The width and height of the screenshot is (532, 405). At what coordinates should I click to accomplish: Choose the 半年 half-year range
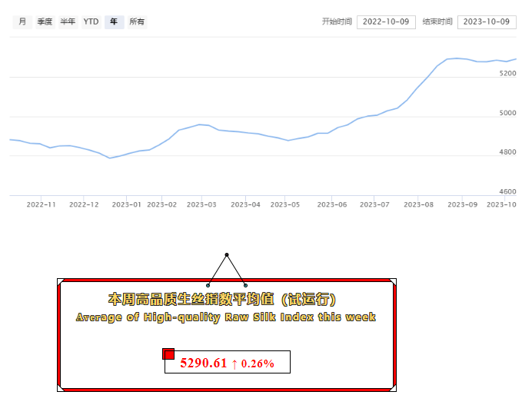pyautogui.click(x=68, y=22)
